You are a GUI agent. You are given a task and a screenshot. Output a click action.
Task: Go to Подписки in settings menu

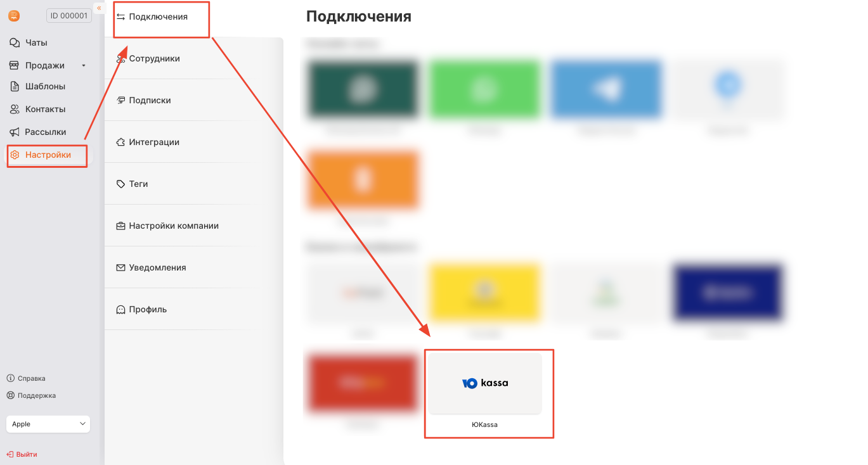coord(150,101)
